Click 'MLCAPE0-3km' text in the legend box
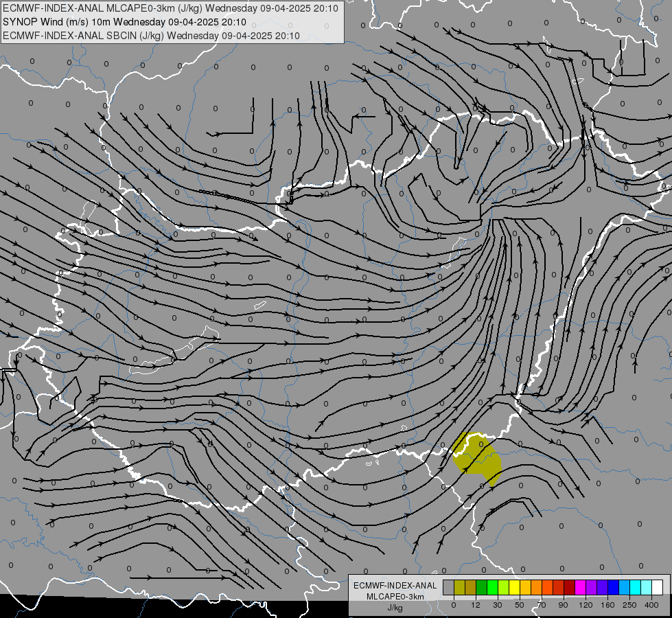Image resolution: width=672 pixels, height=618 pixels. [395, 597]
